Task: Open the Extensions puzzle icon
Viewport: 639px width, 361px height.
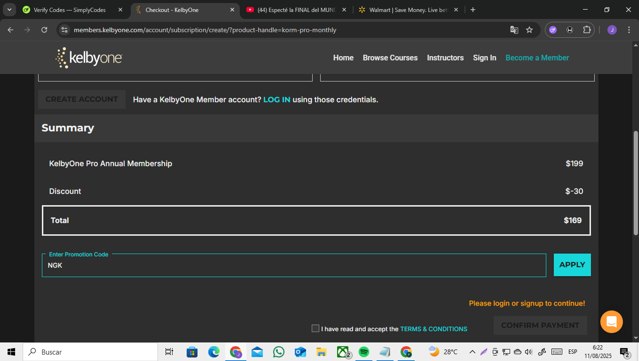Action: pyautogui.click(x=587, y=30)
